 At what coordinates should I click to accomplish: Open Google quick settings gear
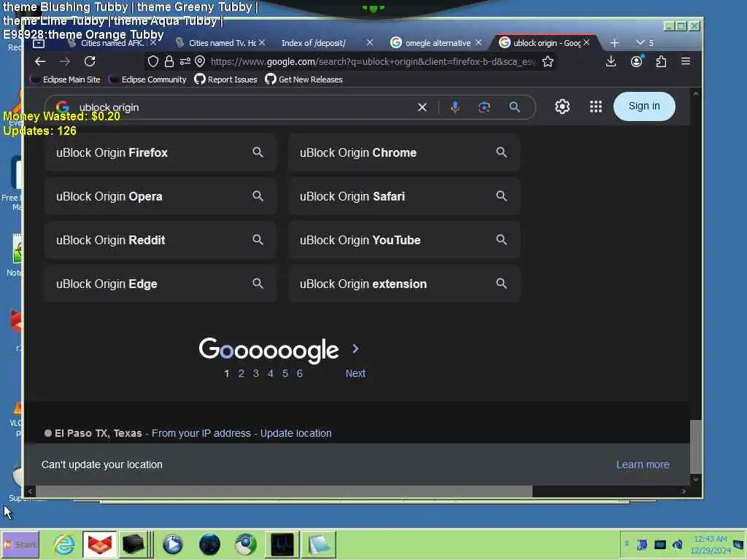(x=562, y=106)
